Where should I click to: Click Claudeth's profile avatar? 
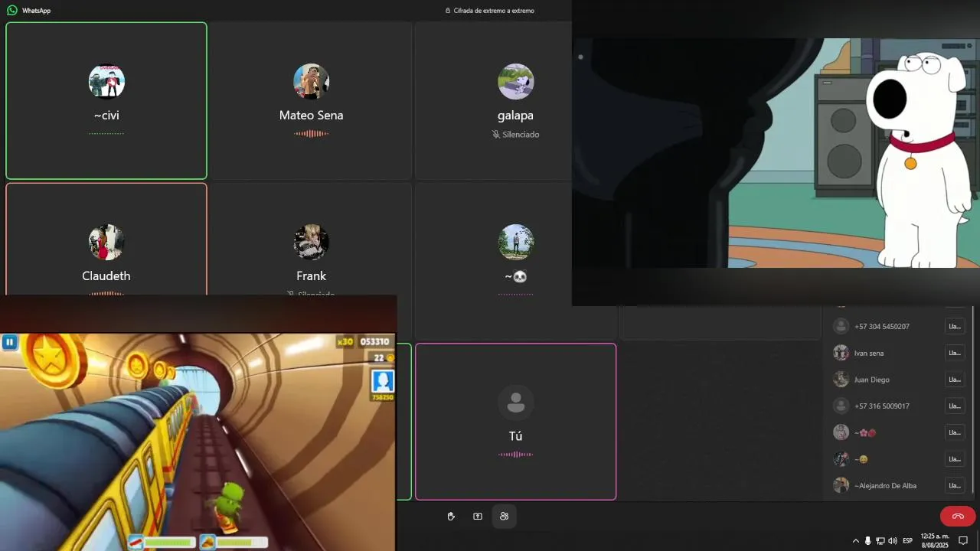[106, 242]
